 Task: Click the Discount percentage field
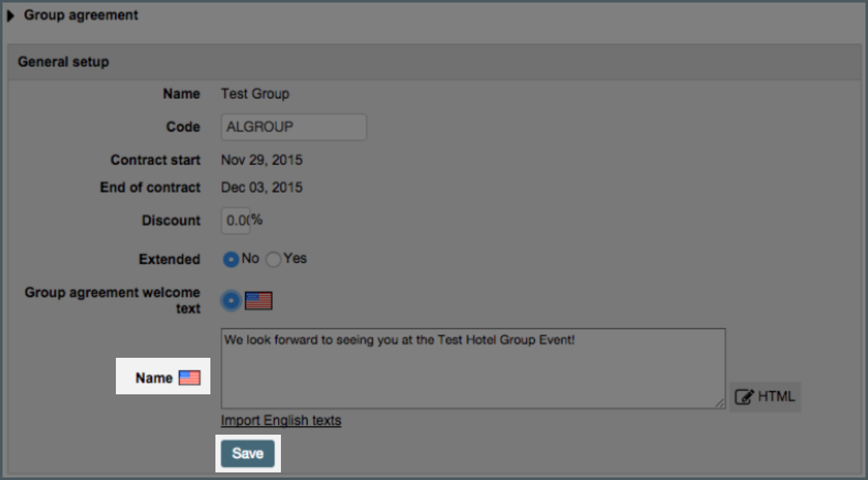click(x=236, y=220)
